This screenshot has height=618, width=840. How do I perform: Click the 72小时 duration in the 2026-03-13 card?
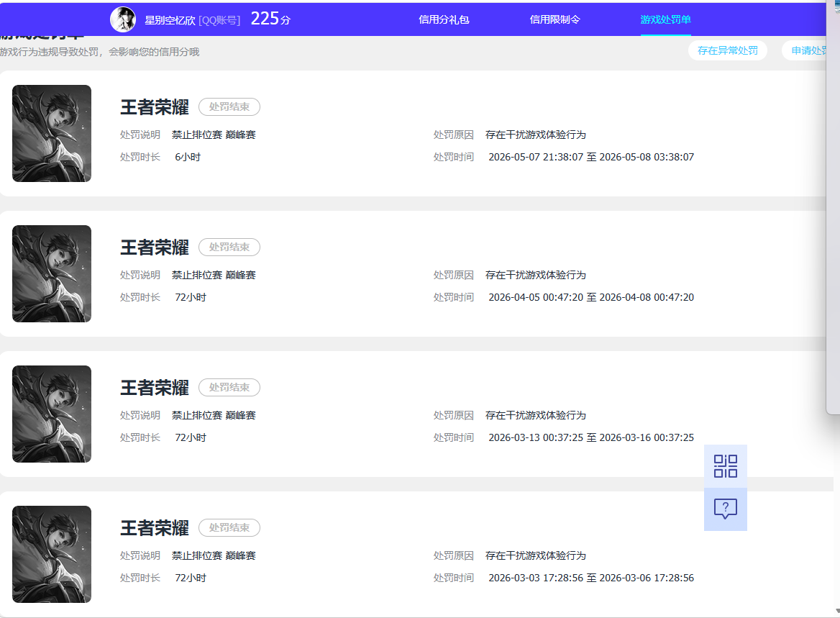click(190, 438)
